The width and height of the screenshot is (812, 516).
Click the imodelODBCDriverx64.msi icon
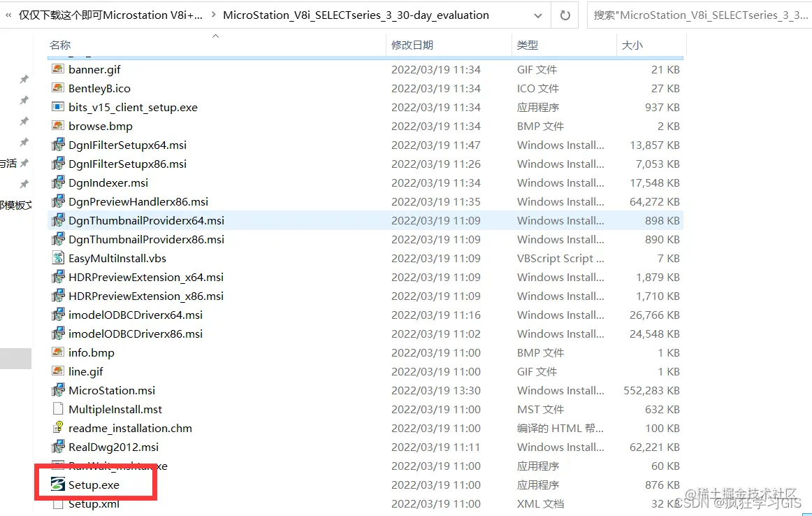coord(58,315)
